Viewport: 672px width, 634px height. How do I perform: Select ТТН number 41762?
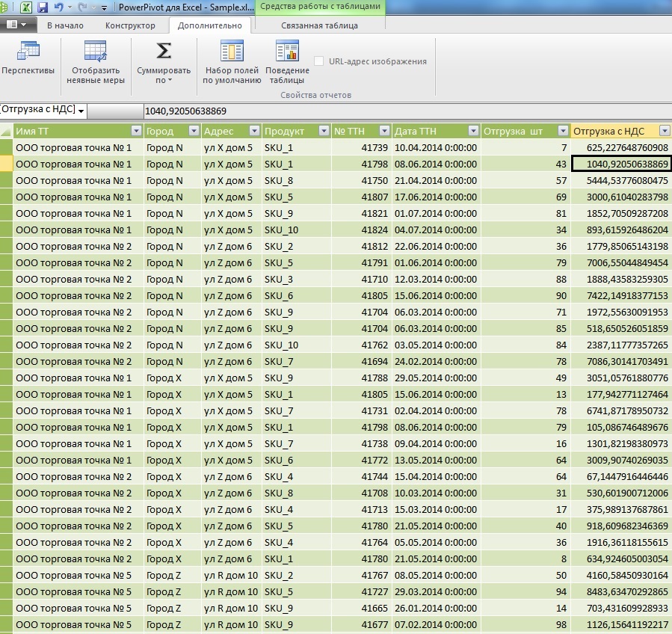point(361,345)
